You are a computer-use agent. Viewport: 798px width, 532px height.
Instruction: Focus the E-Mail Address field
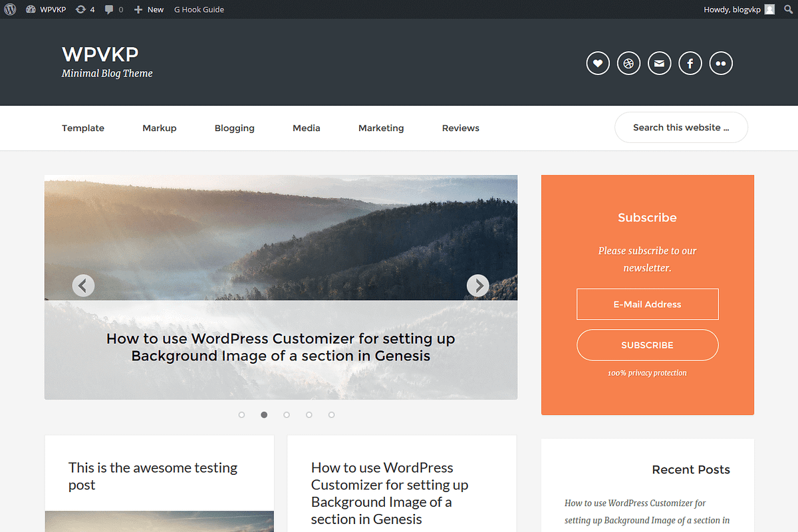[648, 305]
